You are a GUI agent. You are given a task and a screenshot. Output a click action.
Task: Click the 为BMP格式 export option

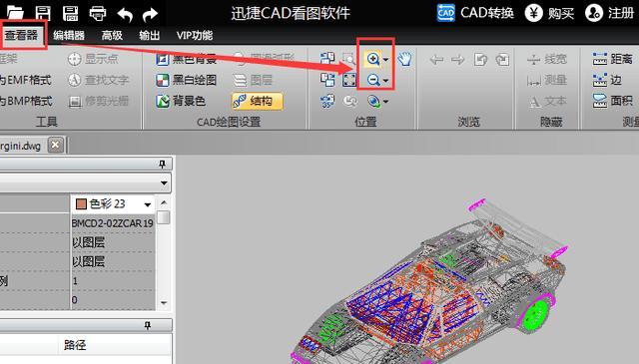pyautogui.click(x=26, y=101)
